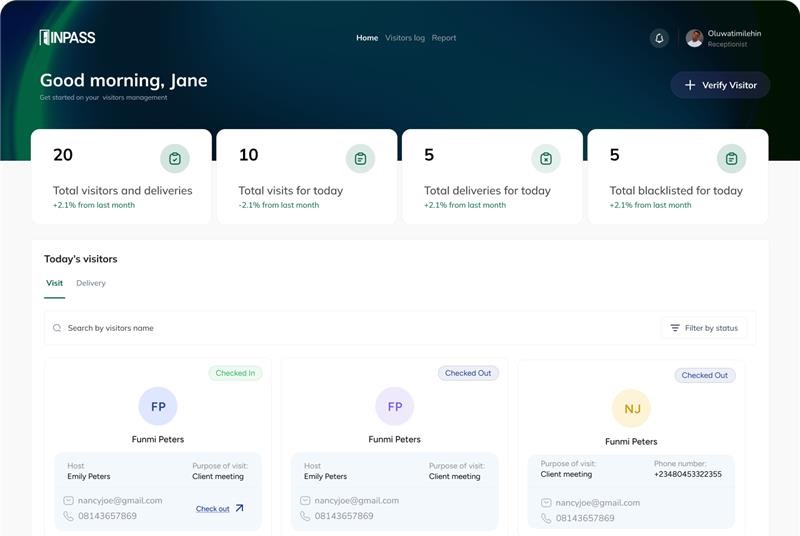Screen dimensions: 800x536
Task: Click the NJ visitor avatar
Action: (x=631, y=408)
